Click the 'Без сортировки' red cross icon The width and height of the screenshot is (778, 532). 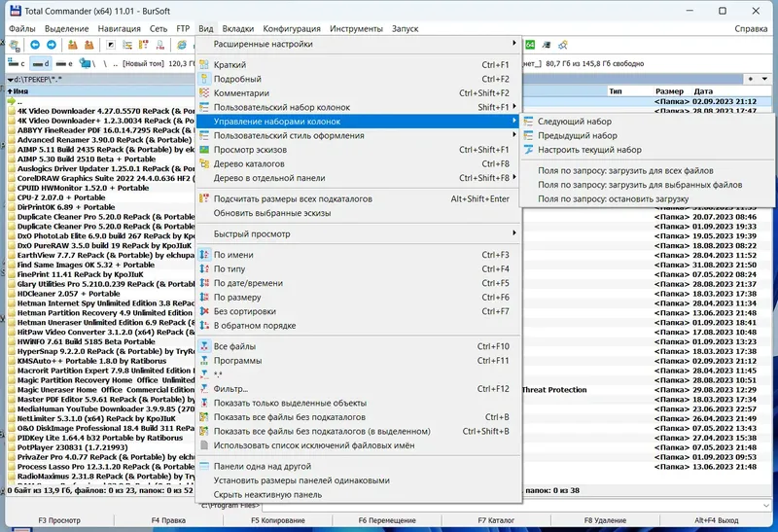(204, 311)
